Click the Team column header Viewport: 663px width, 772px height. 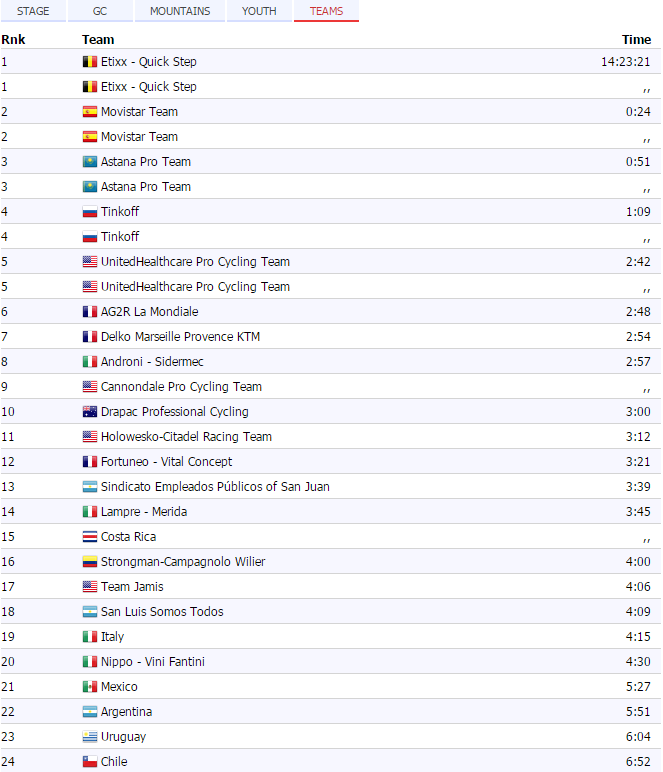[98, 40]
